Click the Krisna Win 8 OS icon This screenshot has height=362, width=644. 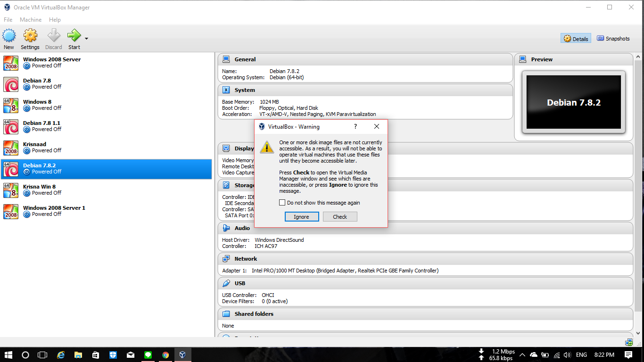point(11,190)
